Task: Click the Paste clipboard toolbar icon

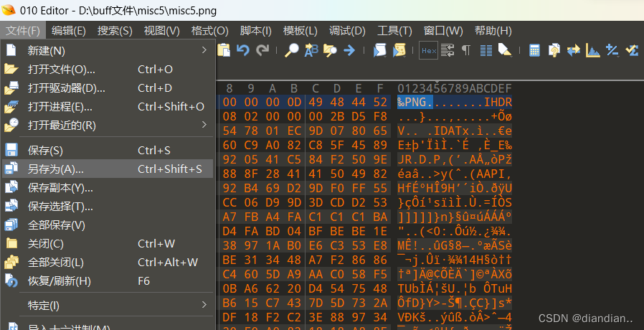Action: pos(224,50)
